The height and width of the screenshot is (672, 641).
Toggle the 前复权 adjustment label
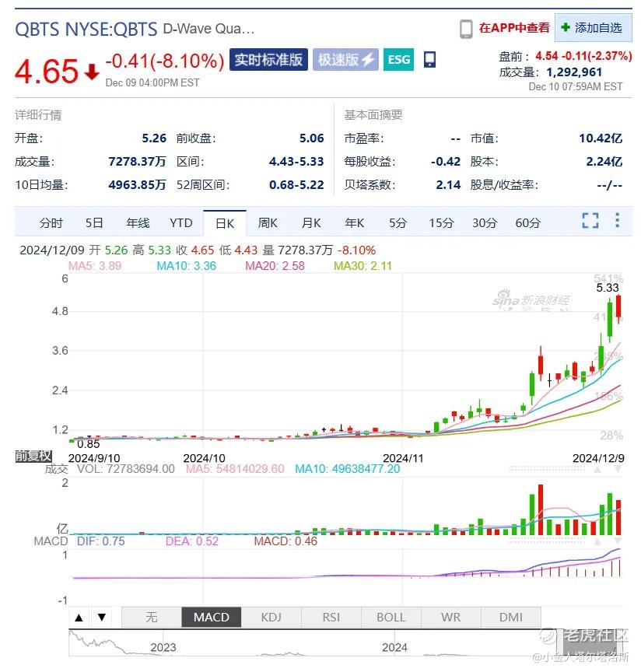(x=33, y=456)
